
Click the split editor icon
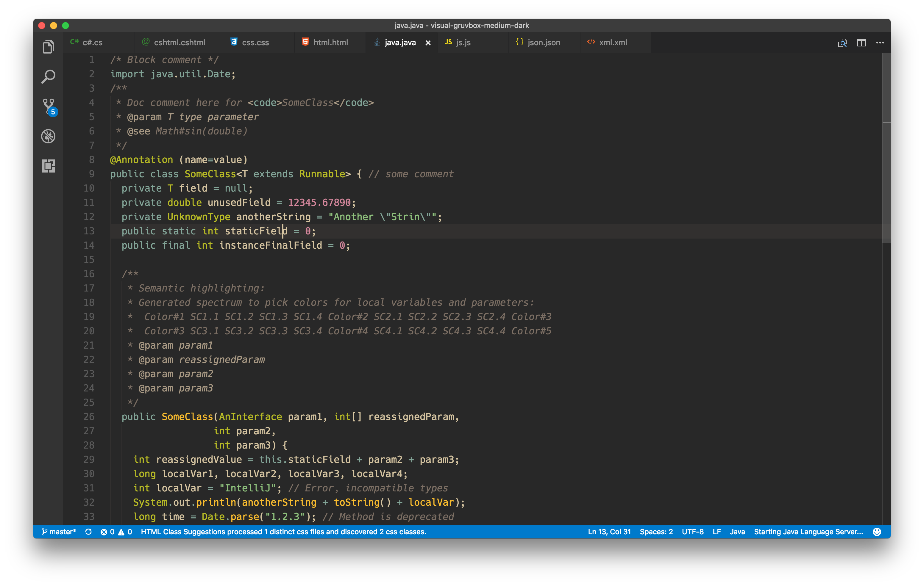[x=861, y=43]
